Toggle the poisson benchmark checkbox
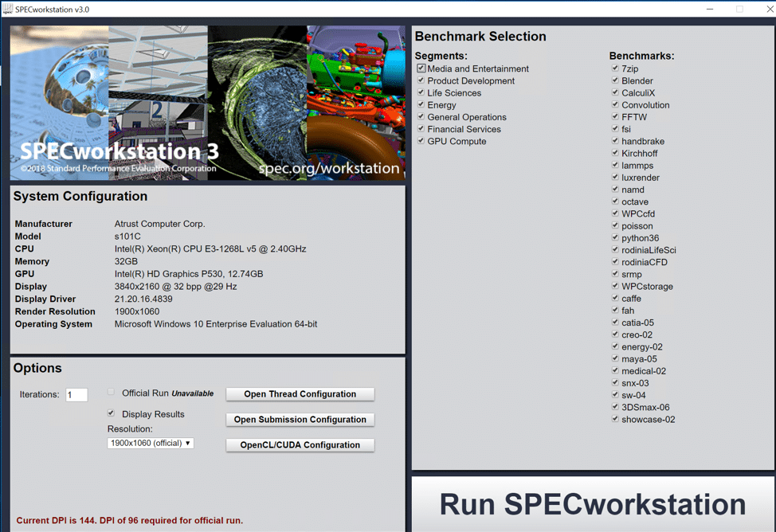 click(x=615, y=225)
